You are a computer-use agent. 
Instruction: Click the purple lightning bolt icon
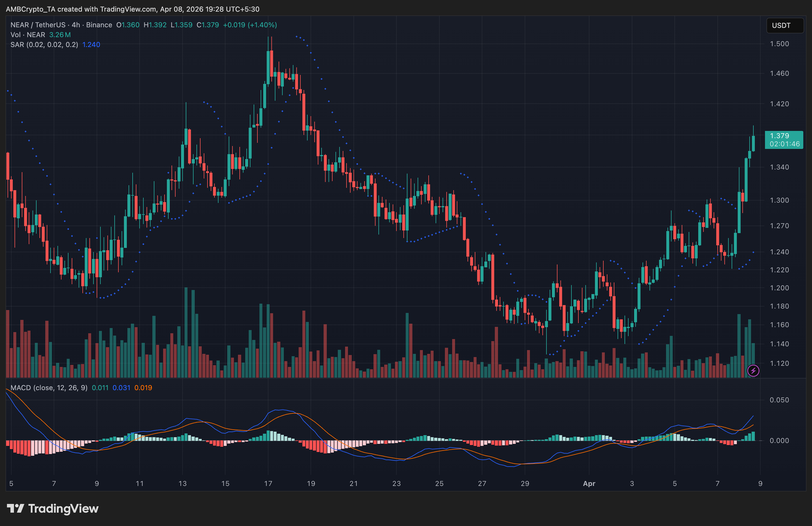tap(753, 370)
